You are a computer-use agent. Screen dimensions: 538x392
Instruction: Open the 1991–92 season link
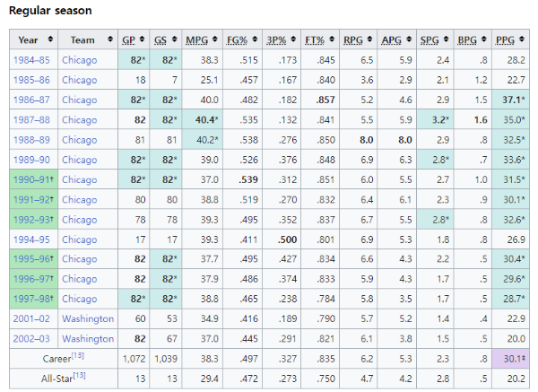tap(31, 199)
